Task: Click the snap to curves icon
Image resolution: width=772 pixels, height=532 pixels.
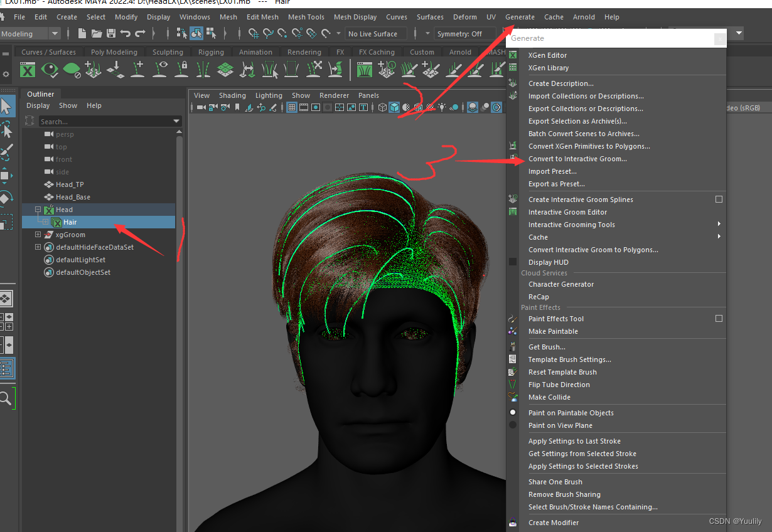Action: click(x=268, y=33)
